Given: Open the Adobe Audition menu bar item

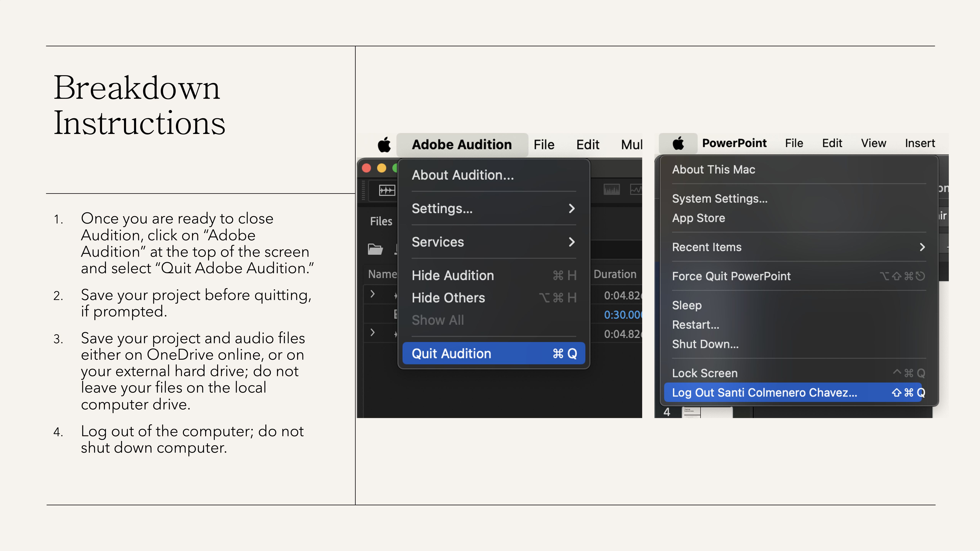Looking at the screenshot, I should [462, 144].
